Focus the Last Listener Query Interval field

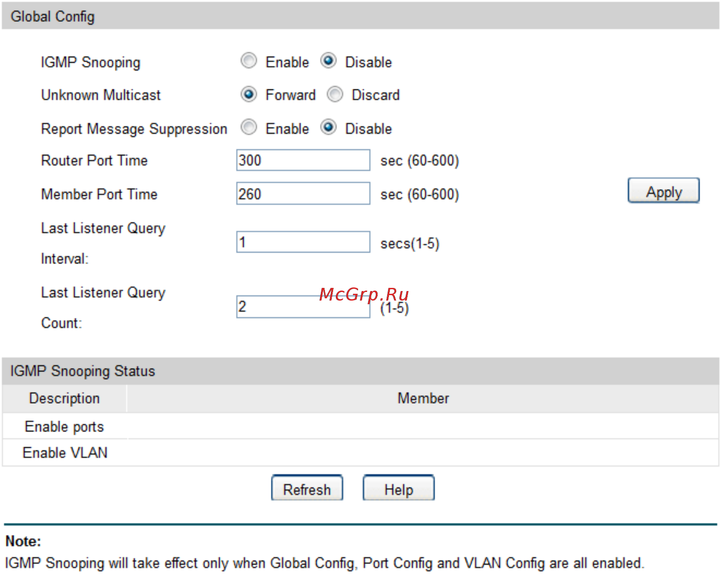pyautogui.click(x=303, y=242)
